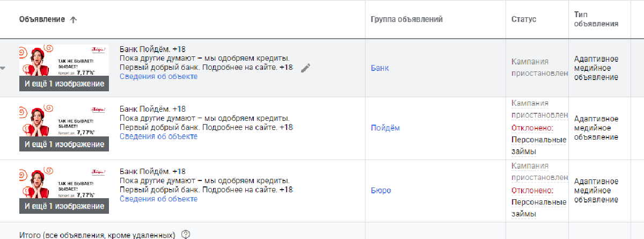
Task: Open Сведения об объекте link in the Банк row
Action: tap(158, 76)
